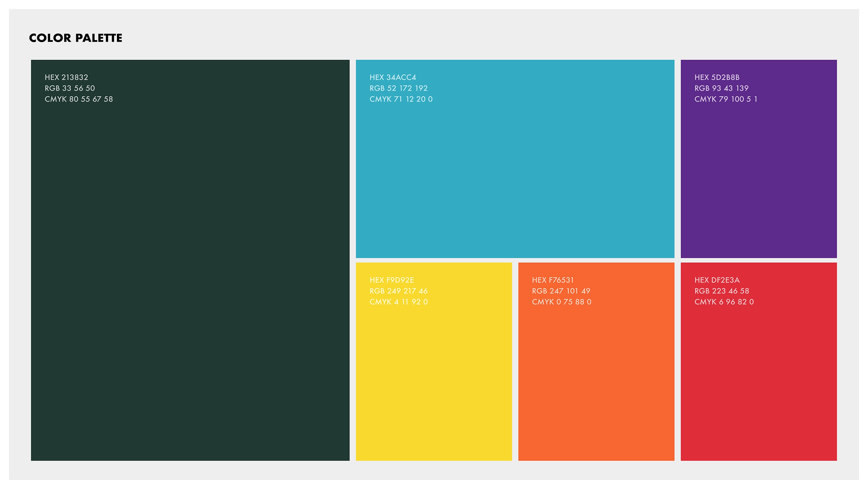
Task: Click the text HEX F9D92E
Action: click(x=392, y=280)
